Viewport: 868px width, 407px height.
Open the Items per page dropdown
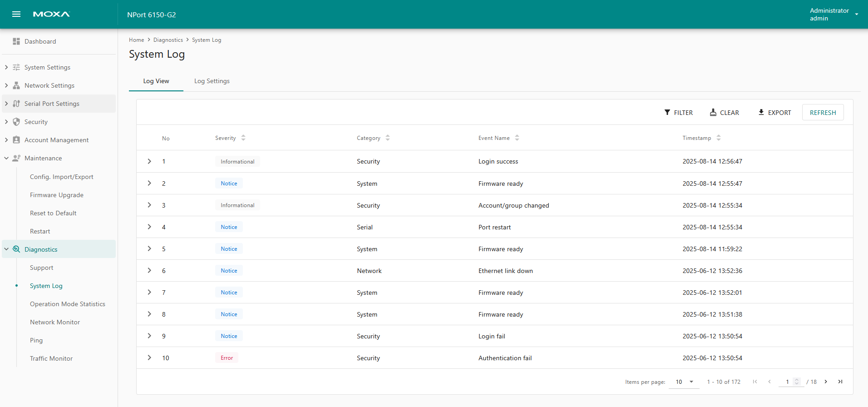click(x=684, y=382)
